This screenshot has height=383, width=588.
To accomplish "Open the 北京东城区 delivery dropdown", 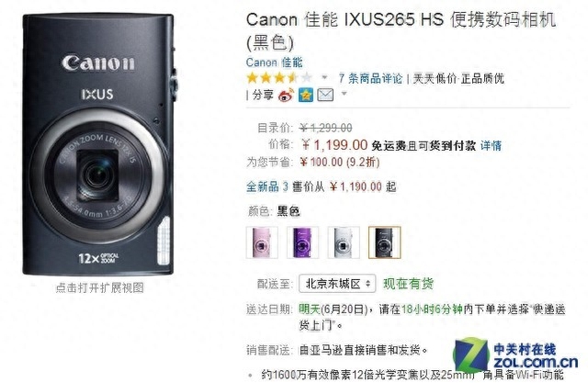I will (x=337, y=283).
